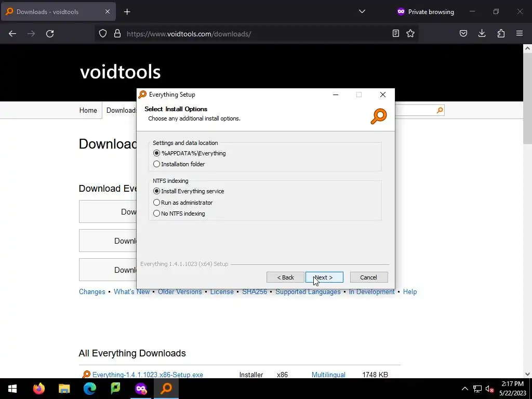Open the Pocket save icon

[463, 33]
